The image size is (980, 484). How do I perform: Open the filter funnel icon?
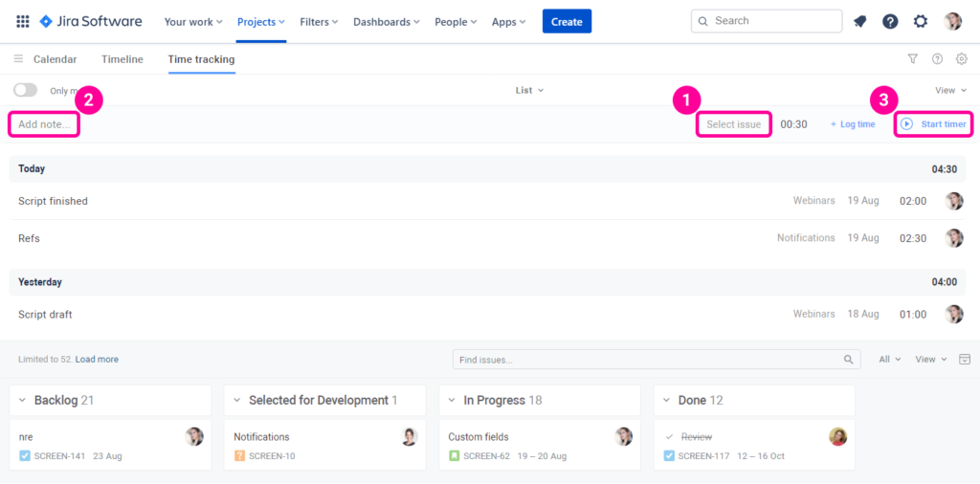click(x=912, y=58)
